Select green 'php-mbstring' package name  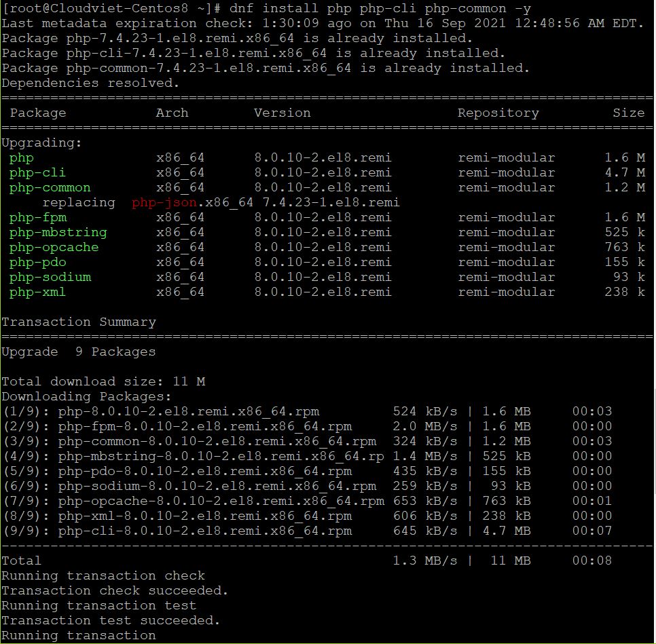pyautogui.click(x=58, y=233)
